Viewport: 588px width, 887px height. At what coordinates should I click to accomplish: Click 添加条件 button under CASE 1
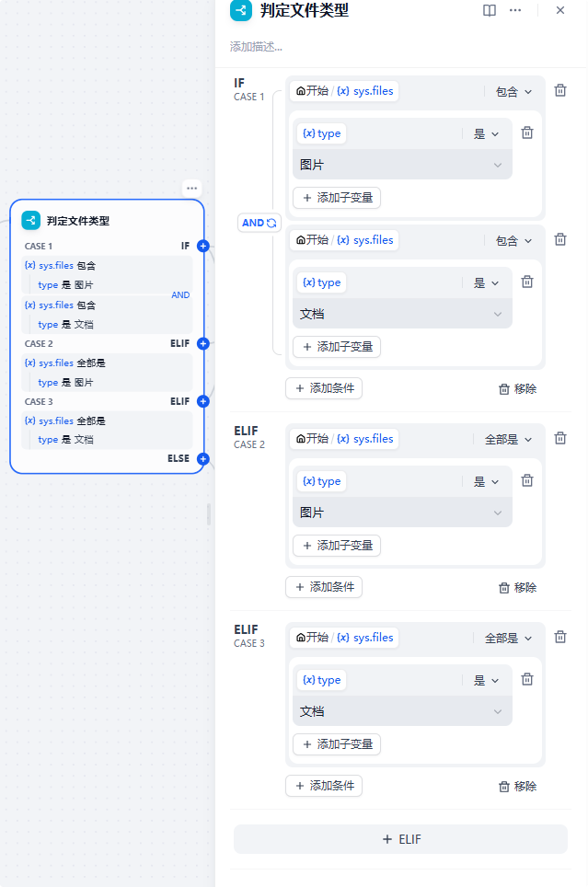[324, 388]
